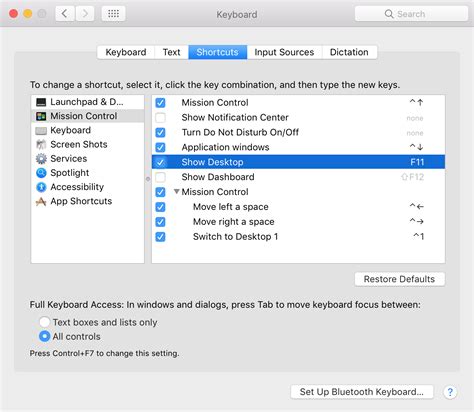
Task: Select the 'App Shortcuts' category label
Action: [81, 201]
